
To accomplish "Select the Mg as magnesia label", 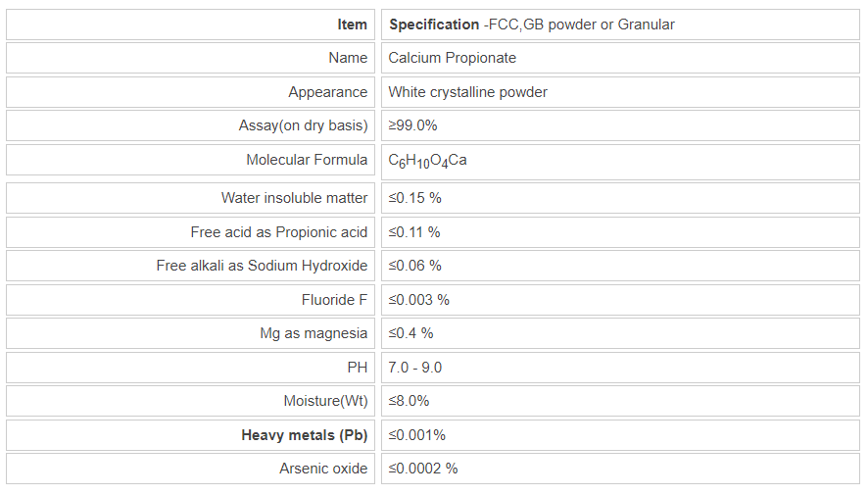I will click(313, 333).
